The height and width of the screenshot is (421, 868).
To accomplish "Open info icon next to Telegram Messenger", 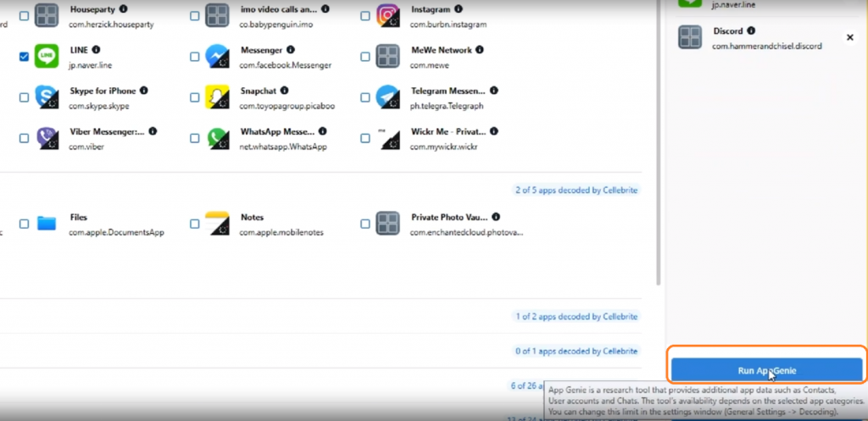I will coord(494,90).
